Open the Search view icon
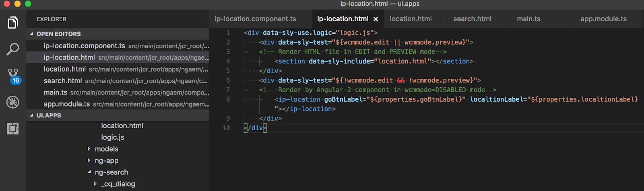Image resolution: width=644 pixels, height=191 pixels. click(x=13, y=49)
